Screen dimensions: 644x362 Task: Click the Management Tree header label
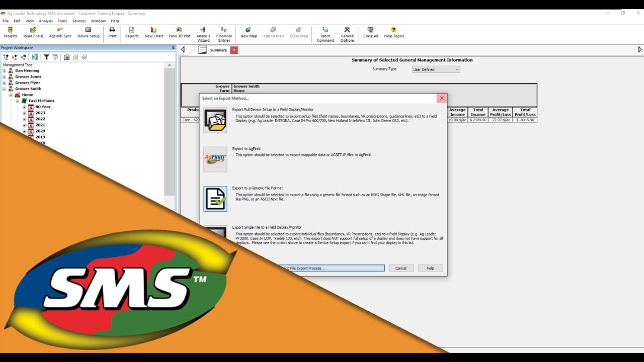18,65
